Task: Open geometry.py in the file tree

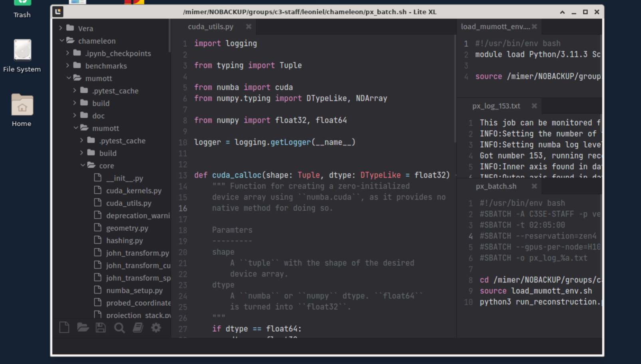Action: pos(127,228)
